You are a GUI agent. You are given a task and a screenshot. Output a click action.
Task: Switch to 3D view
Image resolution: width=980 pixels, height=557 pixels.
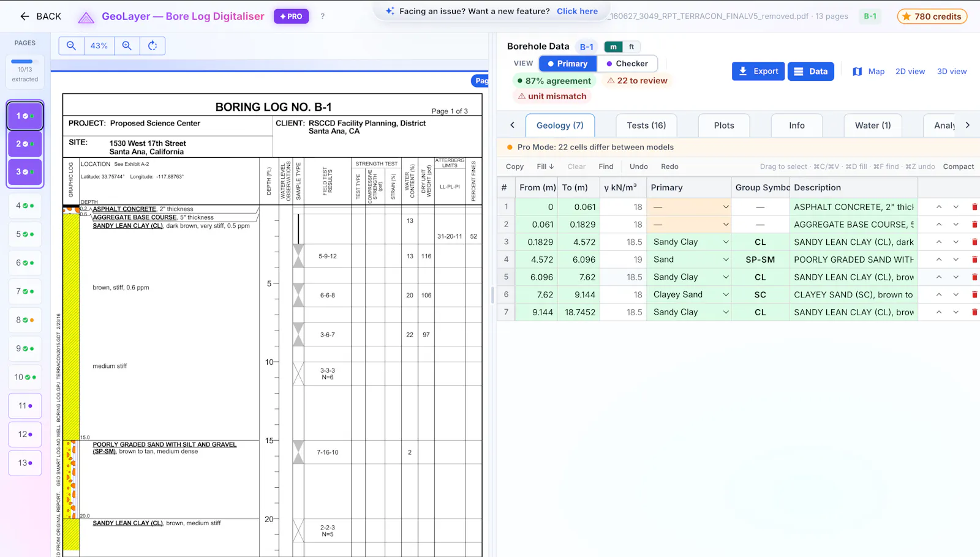pos(952,72)
